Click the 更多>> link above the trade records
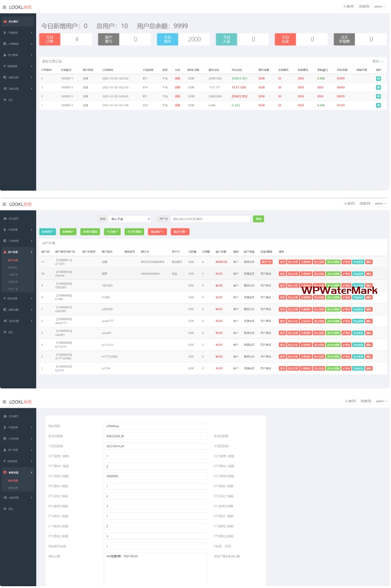391x588 pixels. pyautogui.click(x=378, y=61)
